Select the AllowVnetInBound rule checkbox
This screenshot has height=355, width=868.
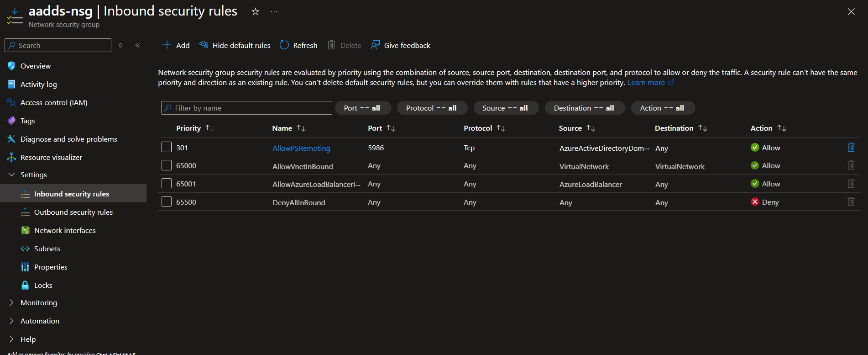pos(167,165)
